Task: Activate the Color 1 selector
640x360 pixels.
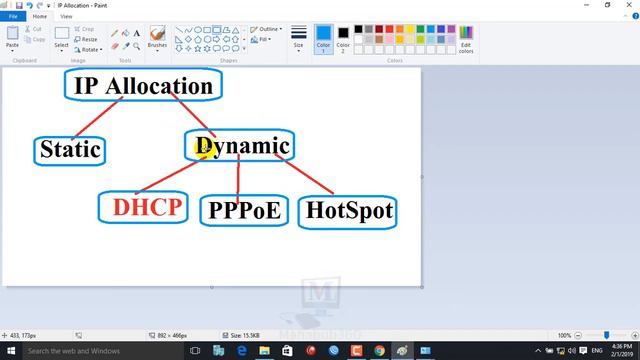Action: pos(323,39)
